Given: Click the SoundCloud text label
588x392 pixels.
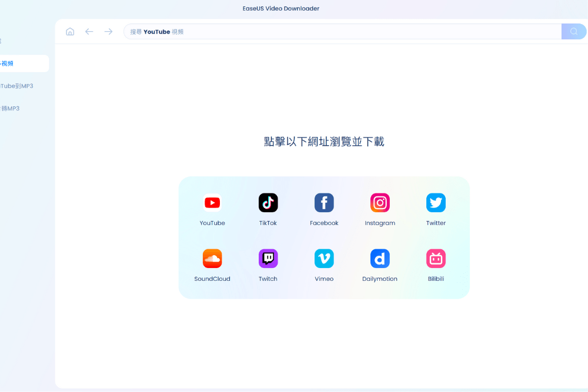Looking at the screenshot, I should click(212, 279).
